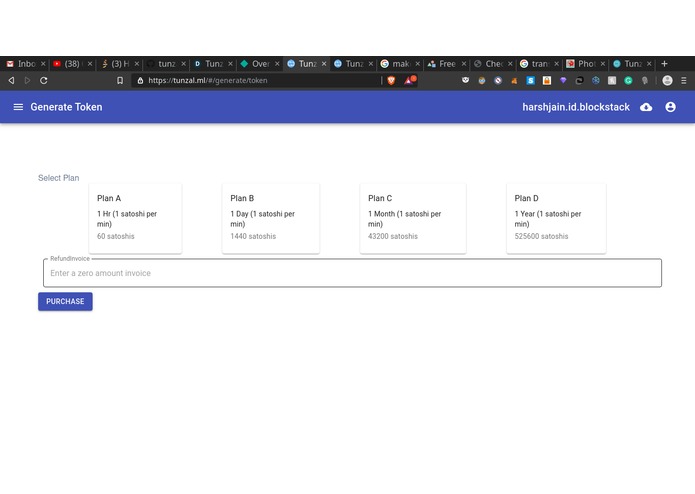The width and height of the screenshot is (695, 494).
Task: Click the 43200 satoshis text
Action: click(x=393, y=236)
